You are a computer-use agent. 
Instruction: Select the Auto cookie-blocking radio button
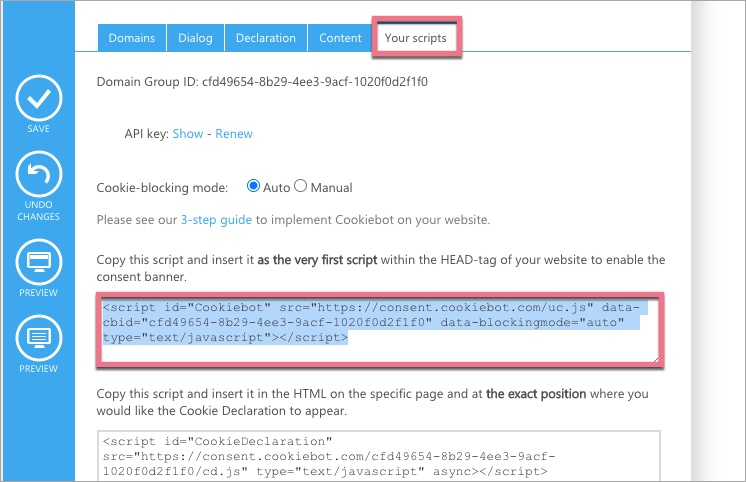point(253,187)
